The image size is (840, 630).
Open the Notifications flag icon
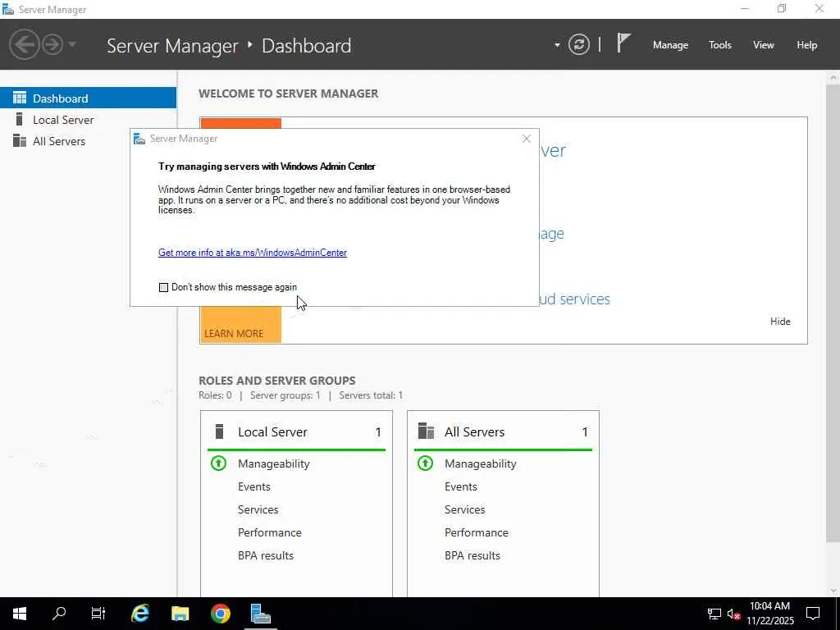tap(623, 43)
